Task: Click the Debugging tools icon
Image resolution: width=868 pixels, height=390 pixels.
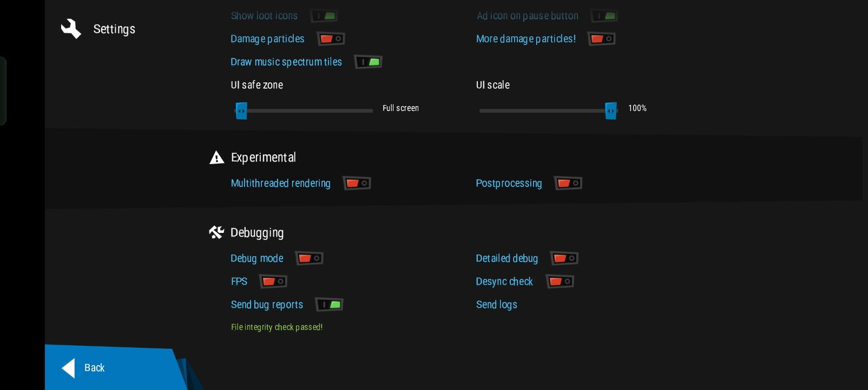Action: [x=216, y=232]
